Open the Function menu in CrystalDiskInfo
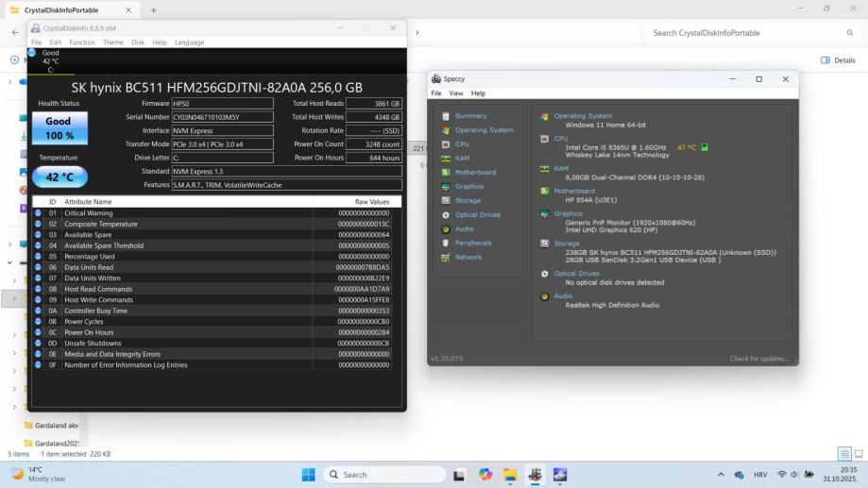The image size is (868, 488). (82, 42)
